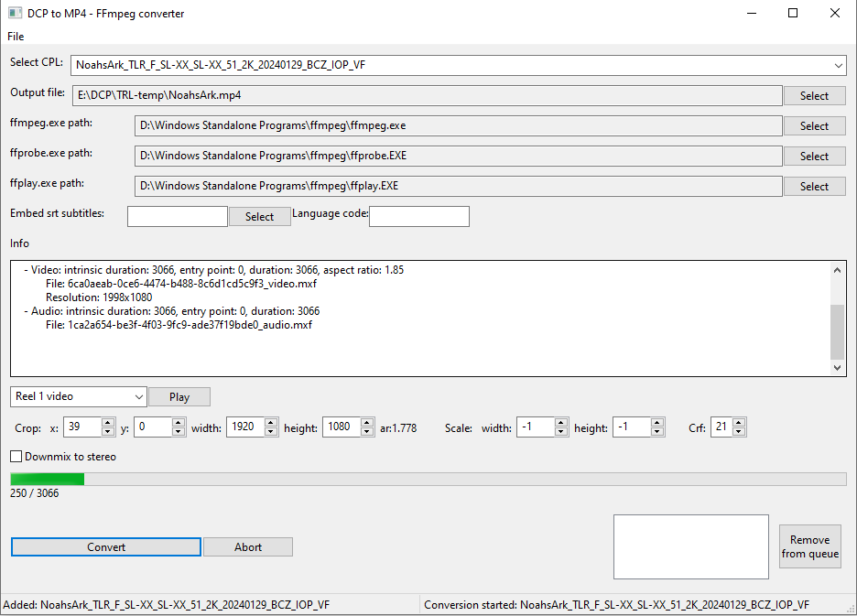Increase Crop x value

pos(108,423)
